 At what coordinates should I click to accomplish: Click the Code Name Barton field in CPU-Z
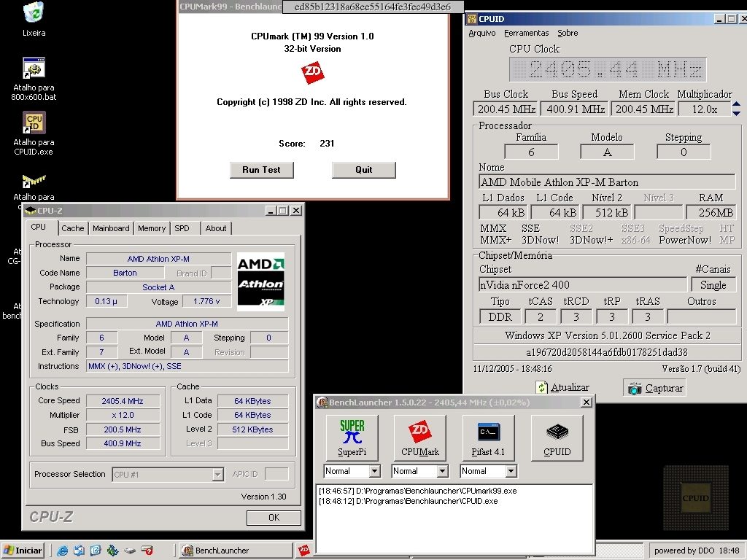pos(125,273)
